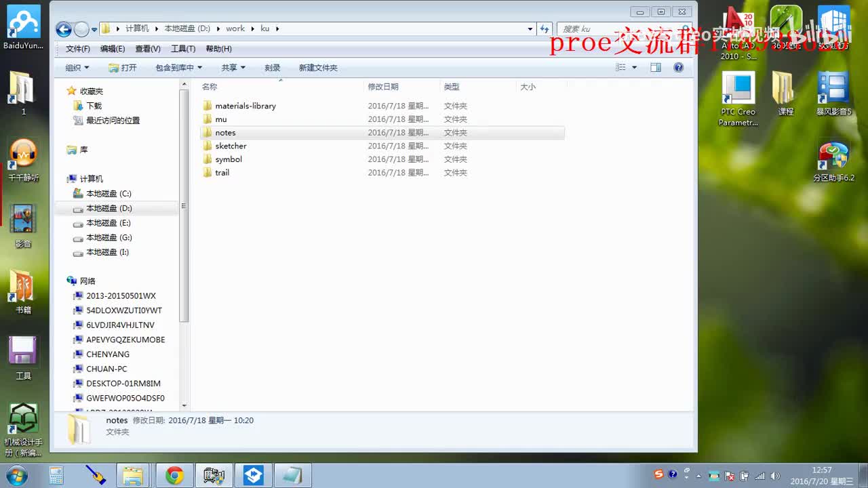Image resolution: width=868 pixels, height=488 pixels.
Task: Click the Explorer forward arrow button
Action: click(x=81, y=29)
